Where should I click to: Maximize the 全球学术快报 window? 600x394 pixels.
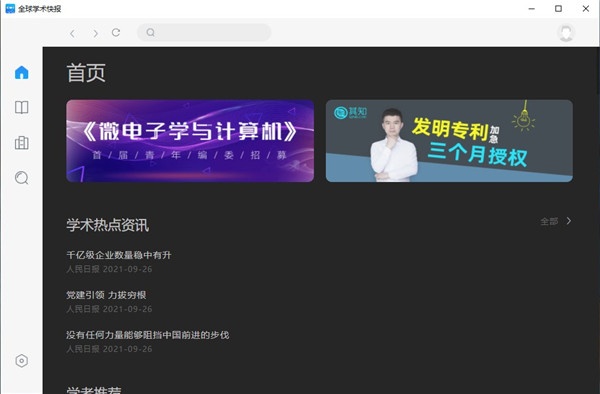coord(558,8)
